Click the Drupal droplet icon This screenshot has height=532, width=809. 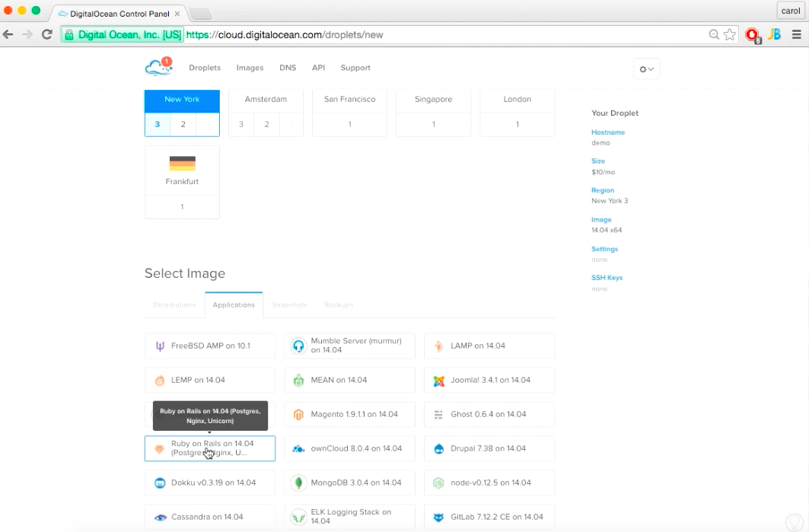click(438, 449)
